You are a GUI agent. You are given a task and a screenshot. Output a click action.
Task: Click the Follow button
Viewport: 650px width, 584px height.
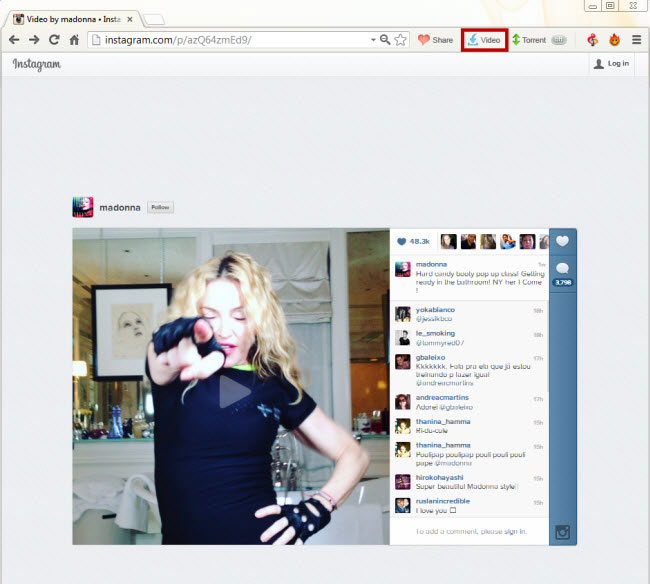coord(160,207)
